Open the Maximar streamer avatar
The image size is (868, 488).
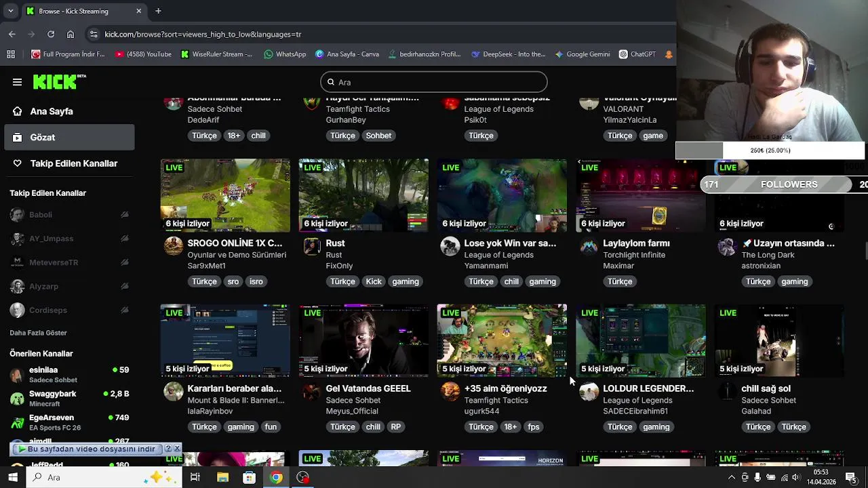[x=589, y=246]
